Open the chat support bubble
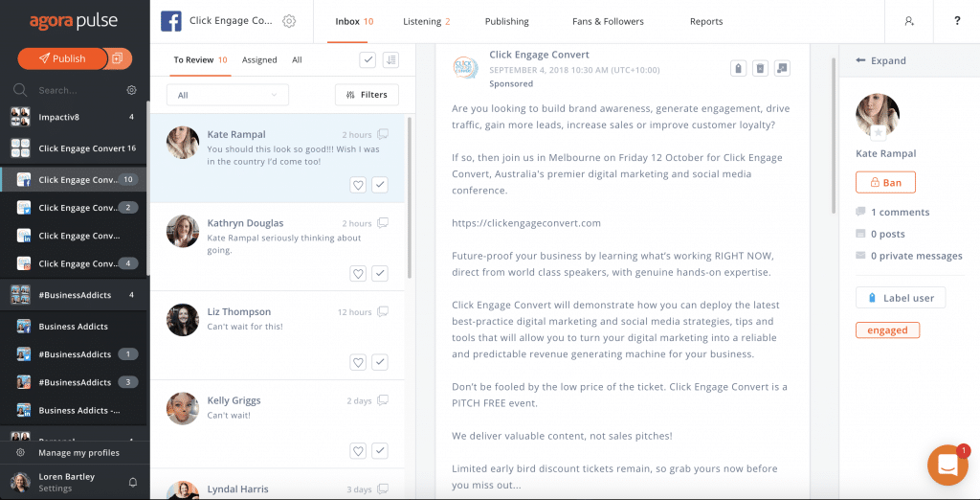Viewport: 980px width, 500px height. [x=947, y=466]
